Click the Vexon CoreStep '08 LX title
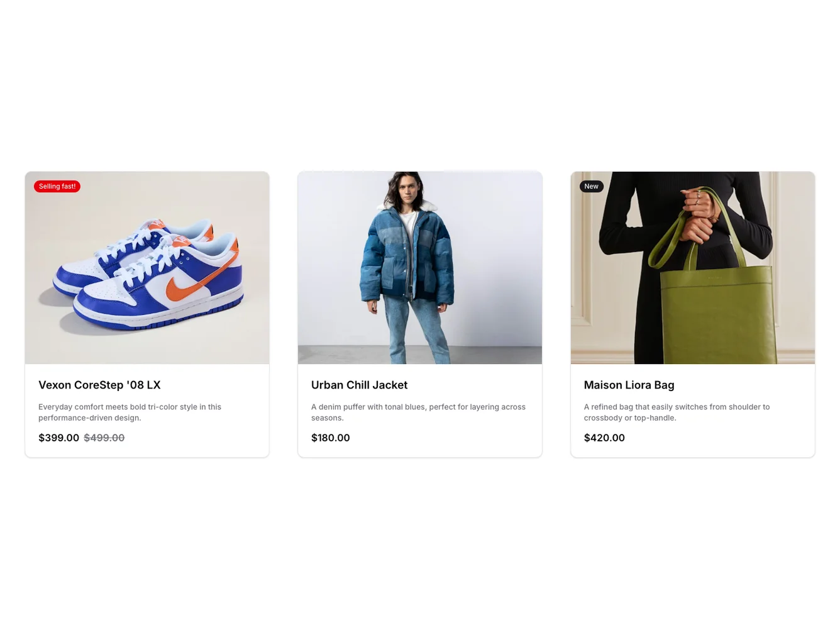Image resolution: width=840 pixels, height=630 pixels. click(99, 385)
